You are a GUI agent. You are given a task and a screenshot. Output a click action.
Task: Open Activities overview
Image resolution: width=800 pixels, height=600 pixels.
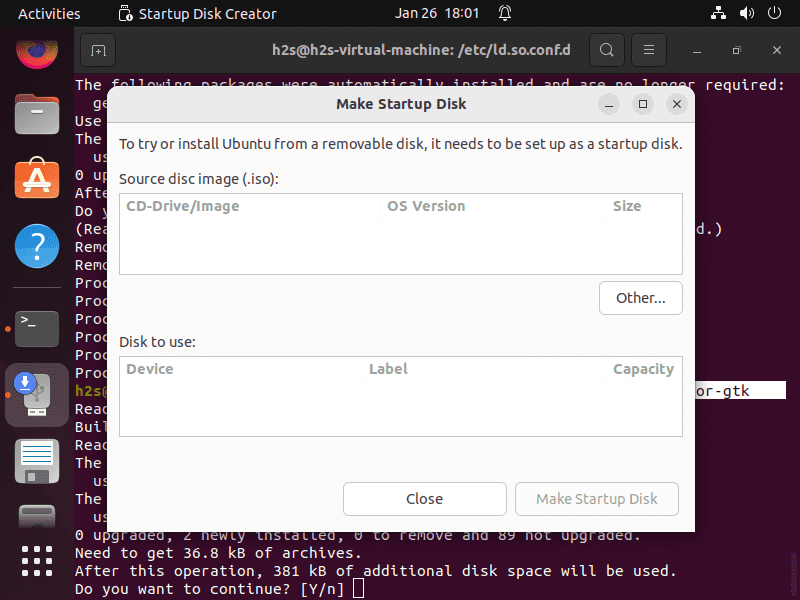pos(49,14)
